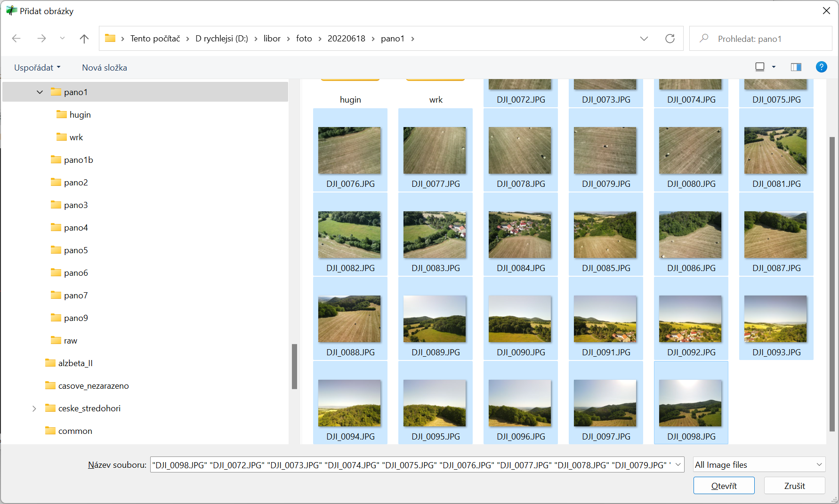Refresh the pano1 folder view
The height and width of the screenshot is (504, 839).
click(x=670, y=39)
